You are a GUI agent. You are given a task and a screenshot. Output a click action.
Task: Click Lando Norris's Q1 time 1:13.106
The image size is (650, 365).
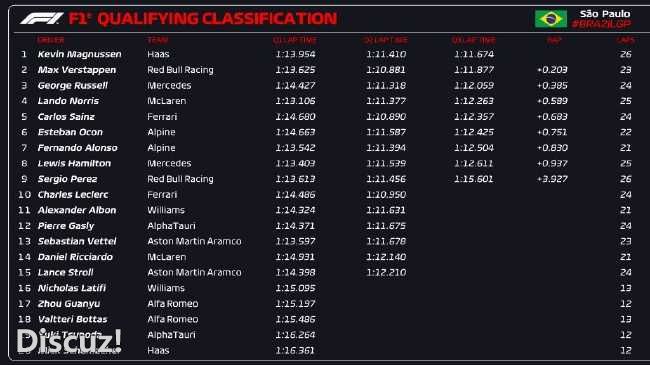click(x=295, y=101)
